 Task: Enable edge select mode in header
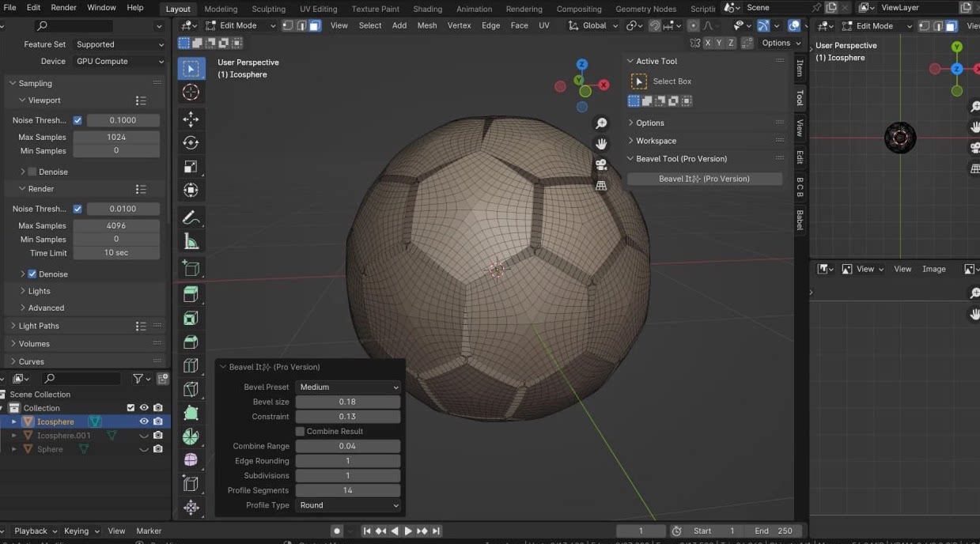(x=301, y=25)
